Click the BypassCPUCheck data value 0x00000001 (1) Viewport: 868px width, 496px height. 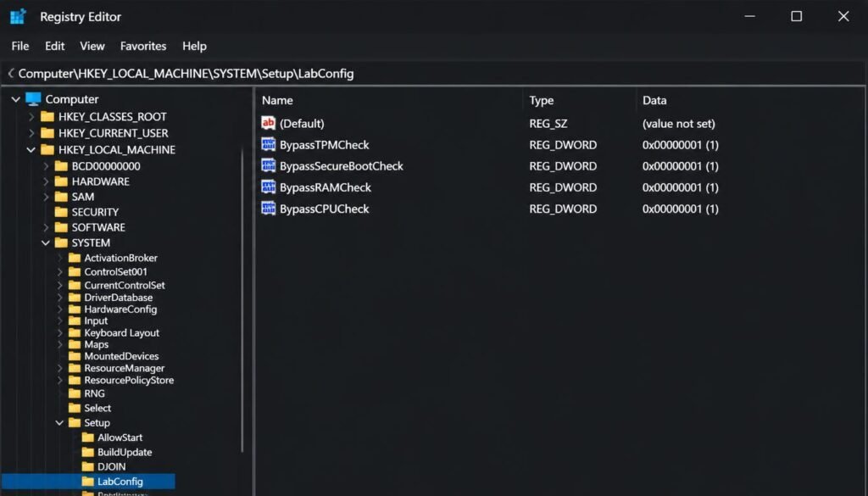(681, 209)
